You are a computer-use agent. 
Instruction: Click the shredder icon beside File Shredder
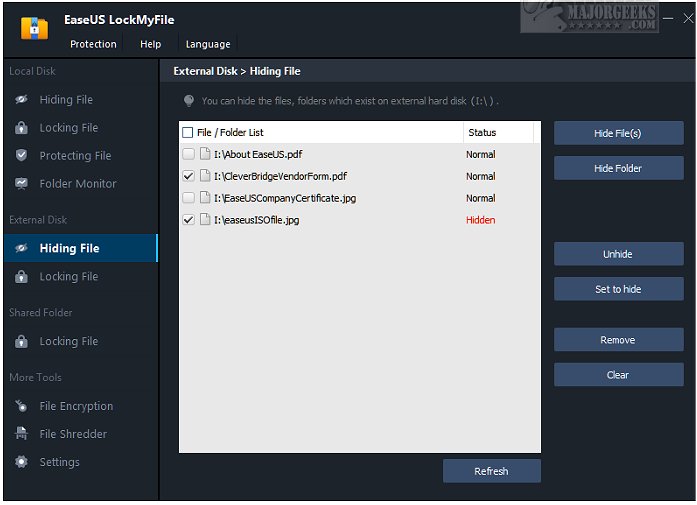click(x=21, y=433)
